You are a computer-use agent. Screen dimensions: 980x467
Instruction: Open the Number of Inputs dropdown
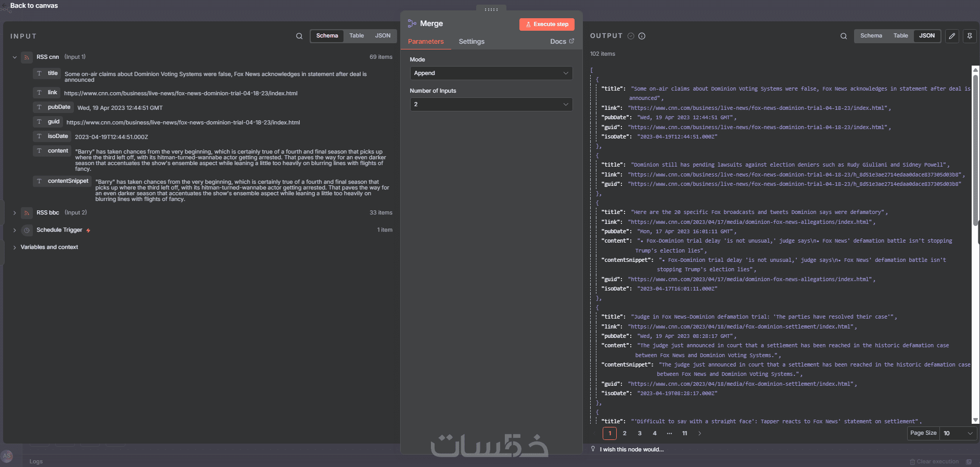[x=491, y=104]
